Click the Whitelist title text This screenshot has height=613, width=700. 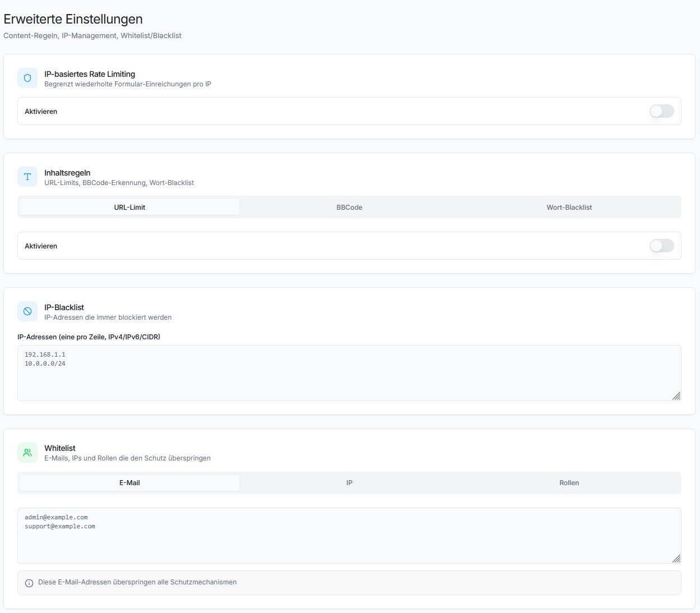[x=59, y=448]
